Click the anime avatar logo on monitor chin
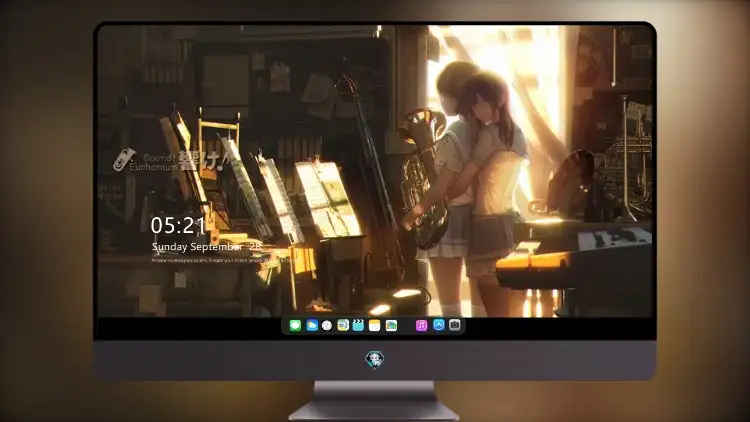 [x=375, y=360]
